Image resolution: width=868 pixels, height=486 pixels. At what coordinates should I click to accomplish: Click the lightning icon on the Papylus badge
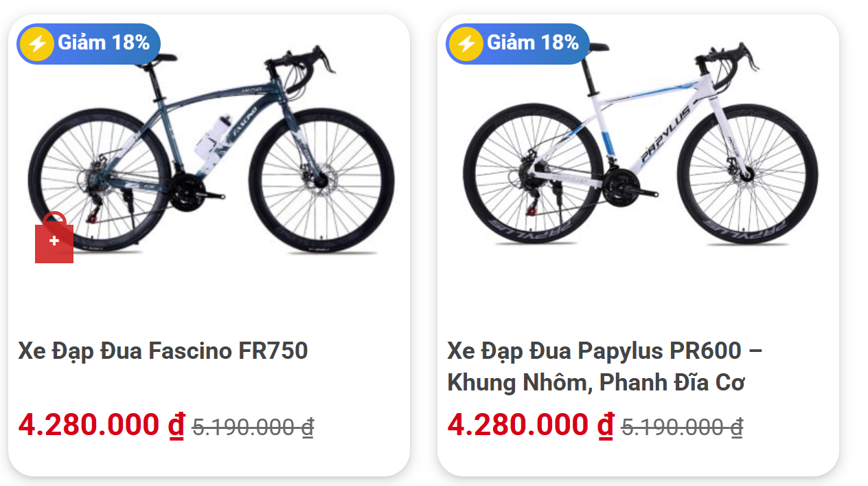click(x=466, y=44)
